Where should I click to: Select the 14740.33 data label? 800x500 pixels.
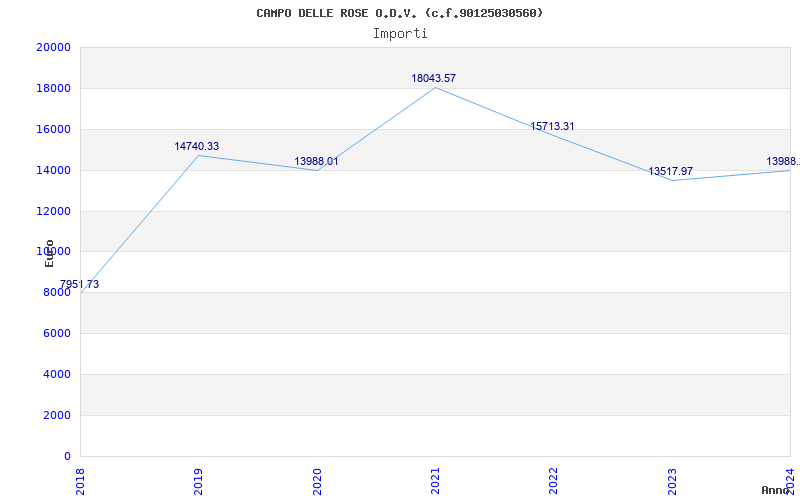click(x=196, y=146)
